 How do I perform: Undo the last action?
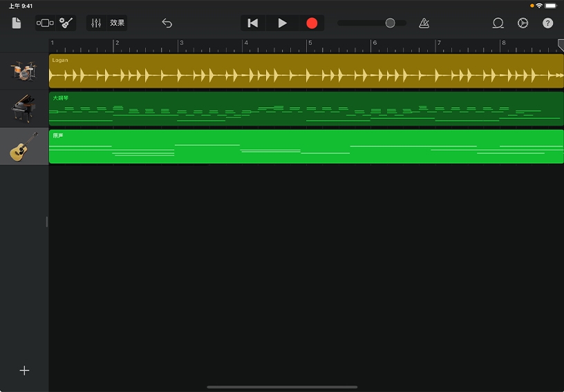[167, 23]
